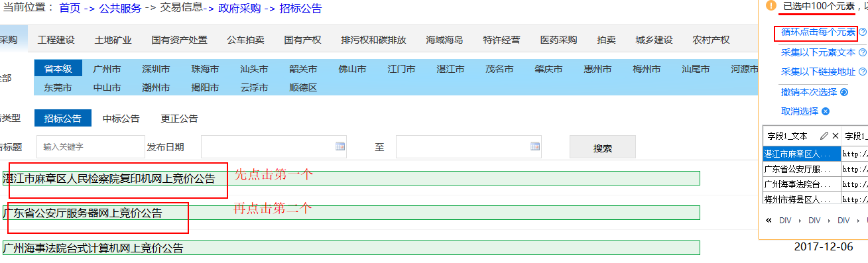The width and height of the screenshot is (868, 263).
Task: Switch to 农村产权 category tab
Action: pos(711,40)
